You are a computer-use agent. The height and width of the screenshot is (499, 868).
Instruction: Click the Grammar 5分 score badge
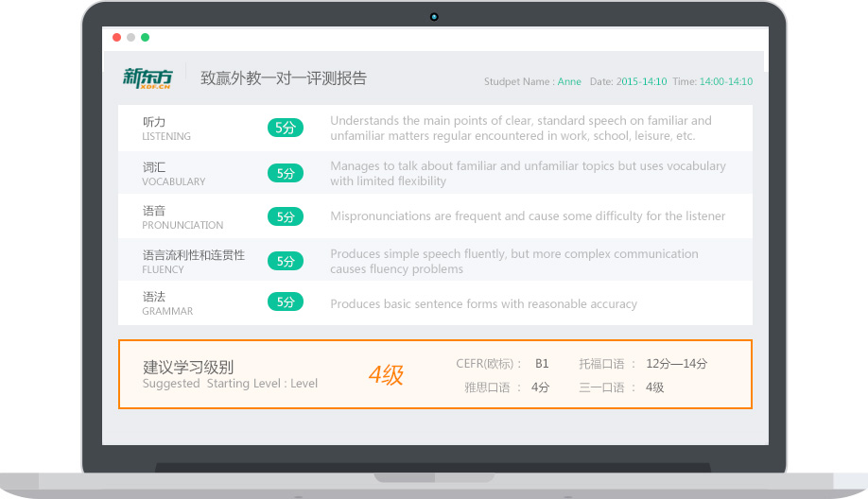[286, 302]
